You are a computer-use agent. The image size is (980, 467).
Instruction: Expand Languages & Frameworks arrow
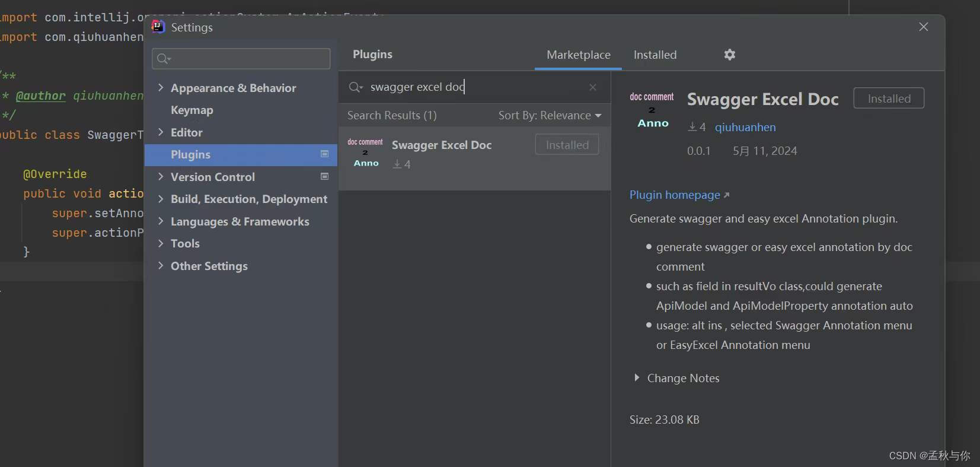coord(161,221)
